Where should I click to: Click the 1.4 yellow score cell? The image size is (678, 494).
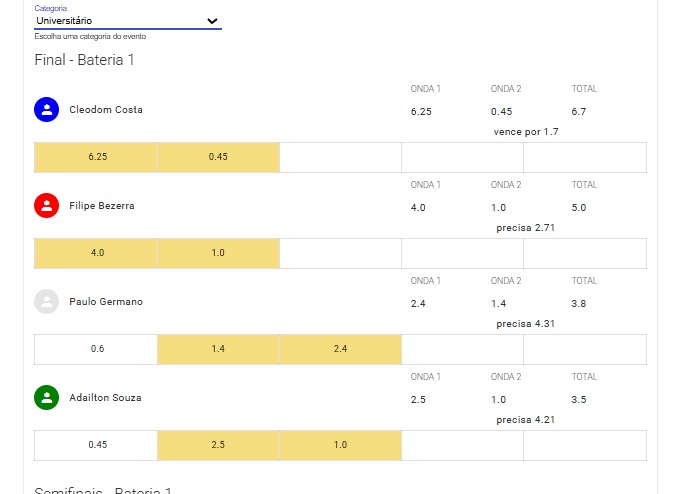tap(218, 349)
